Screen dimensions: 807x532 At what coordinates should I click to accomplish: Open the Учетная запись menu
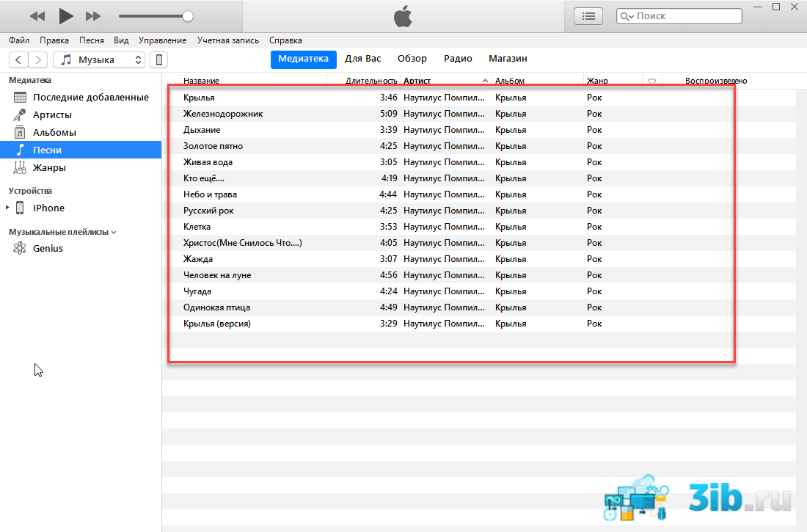228,40
